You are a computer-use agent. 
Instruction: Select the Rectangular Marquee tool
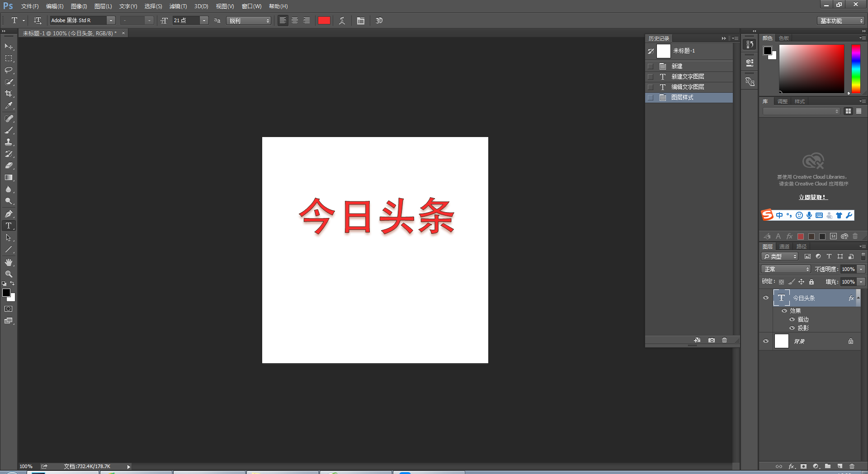pyautogui.click(x=9, y=58)
